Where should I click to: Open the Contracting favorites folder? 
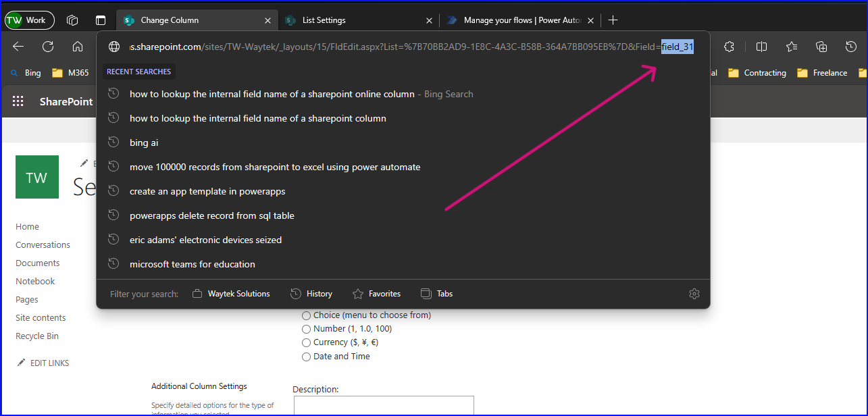click(x=757, y=73)
